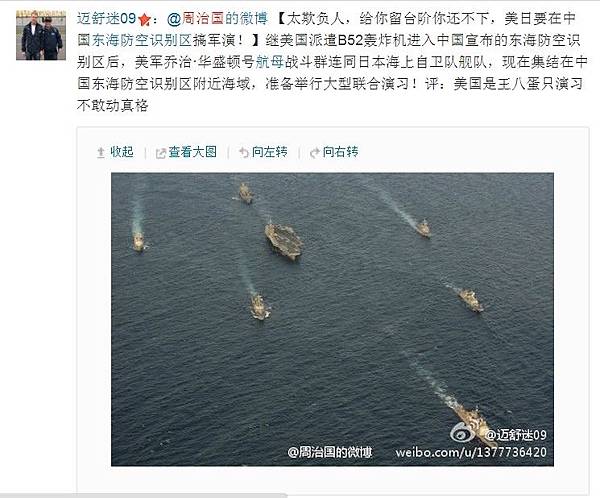This screenshot has height=498, width=600.
Task: Open the 航母 keyword link
Action: [269, 62]
